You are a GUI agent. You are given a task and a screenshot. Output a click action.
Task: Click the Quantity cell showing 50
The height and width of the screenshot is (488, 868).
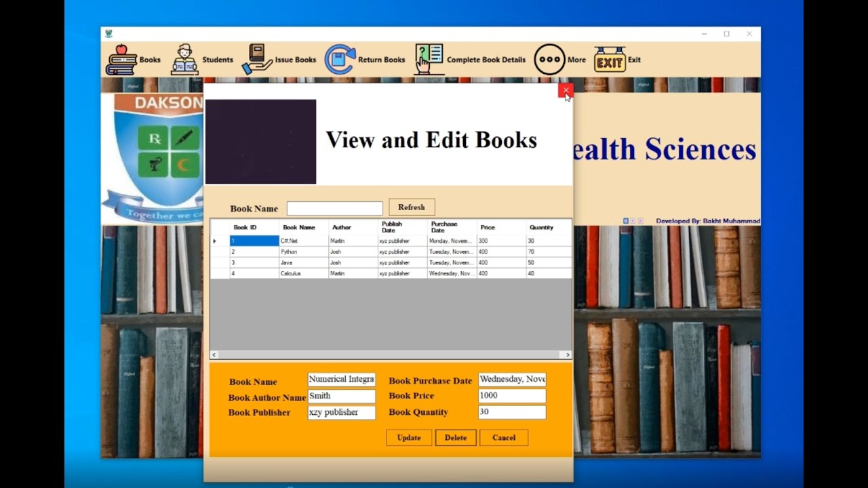(549, 262)
